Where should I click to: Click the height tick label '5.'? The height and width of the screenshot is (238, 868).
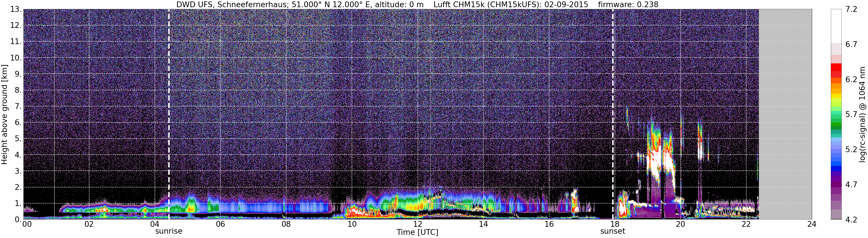[18, 139]
